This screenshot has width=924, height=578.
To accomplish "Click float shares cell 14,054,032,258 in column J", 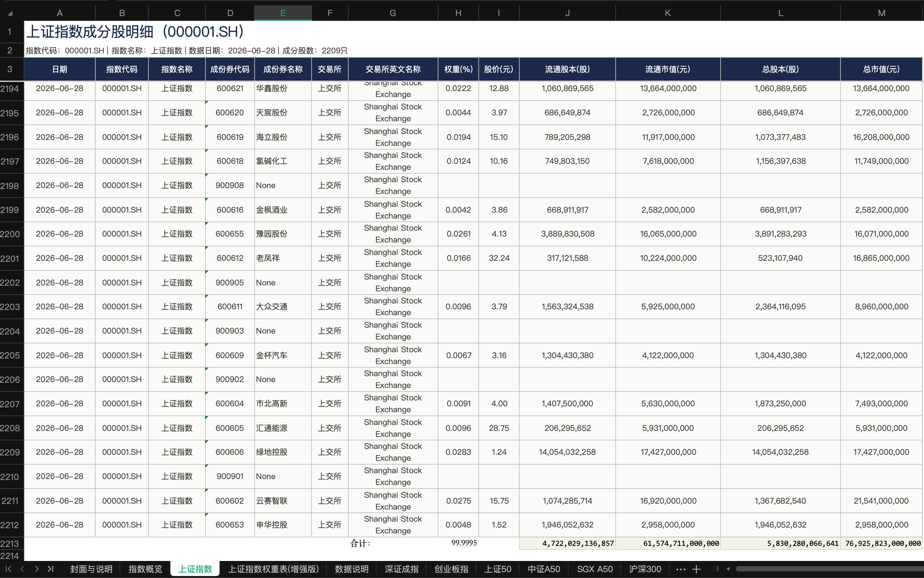I will pos(567,452).
